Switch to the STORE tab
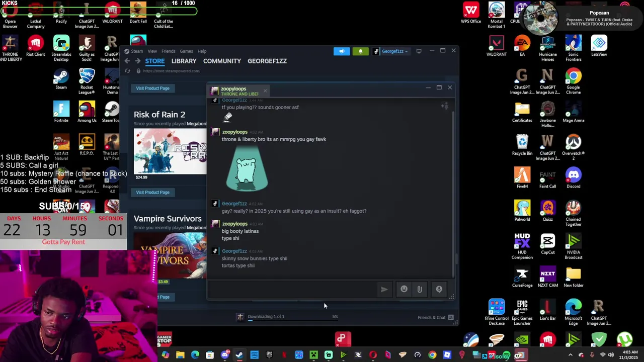Viewport: 644px width, 362px height. [155, 61]
